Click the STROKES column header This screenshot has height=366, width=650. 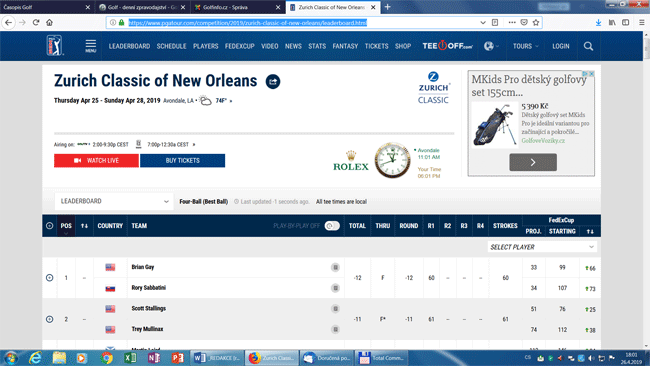505,226
